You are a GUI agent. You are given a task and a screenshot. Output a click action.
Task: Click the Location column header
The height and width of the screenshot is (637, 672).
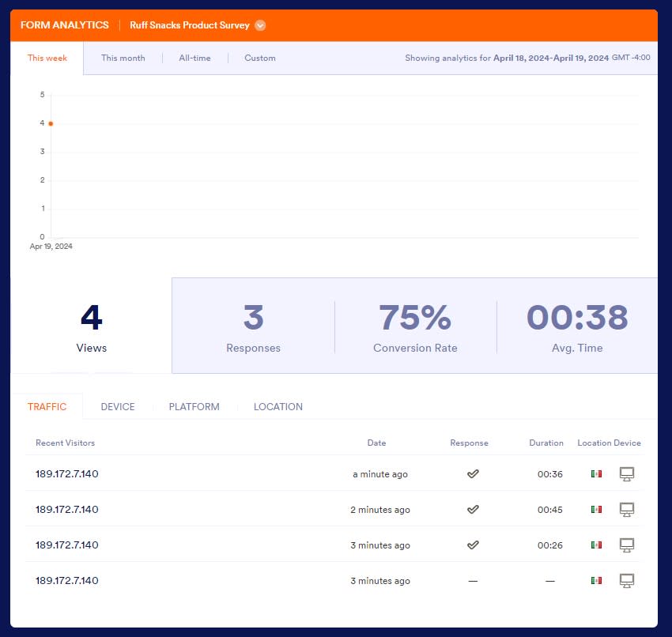[x=594, y=443]
